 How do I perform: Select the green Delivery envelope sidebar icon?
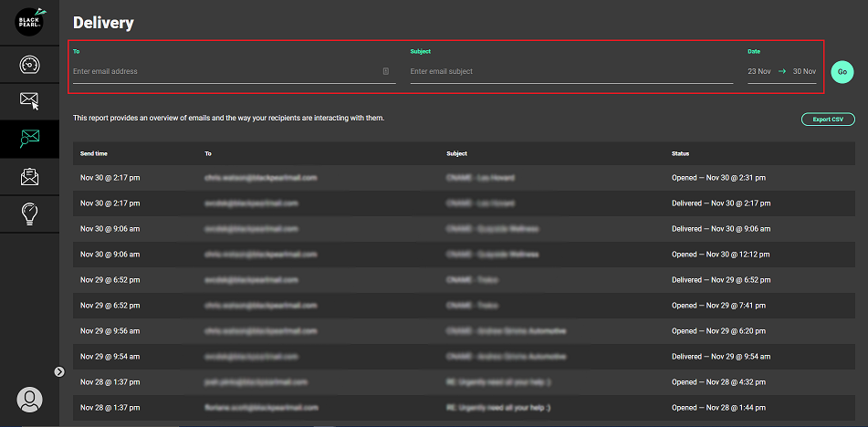coord(29,139)
